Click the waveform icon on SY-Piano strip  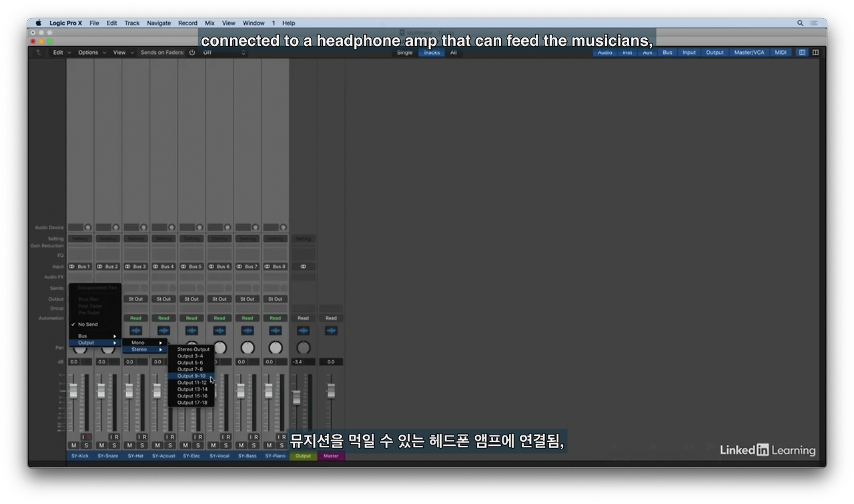pos(276,331)
